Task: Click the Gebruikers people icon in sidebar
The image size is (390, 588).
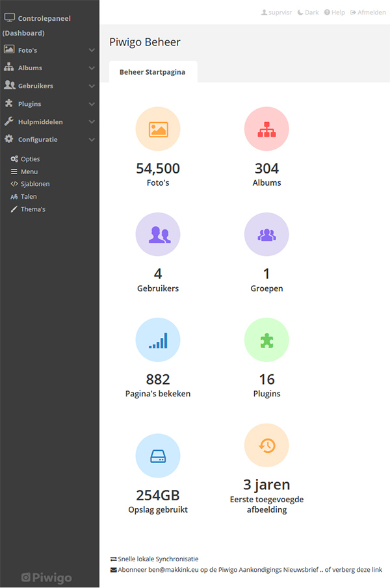Action: point(9,84)
